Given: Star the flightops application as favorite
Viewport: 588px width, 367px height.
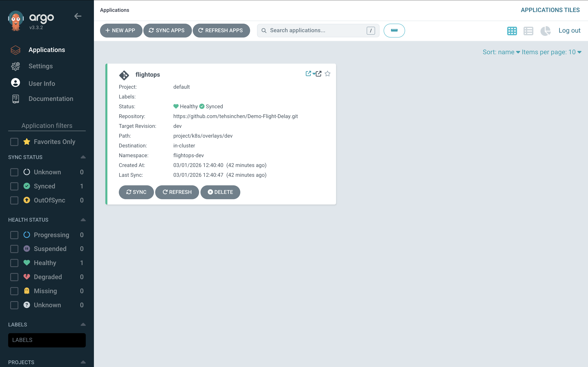Looking at the screenshot, I should click(x=327, y=74).
